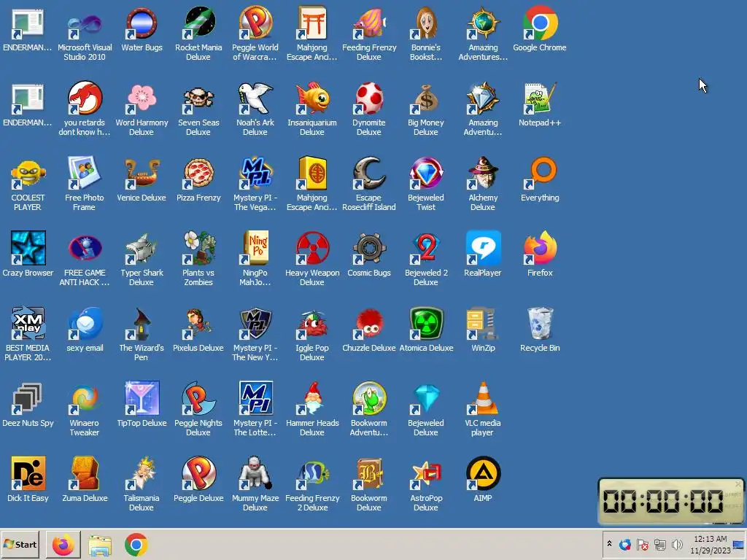The image size is (747, 560).
Task: Select Cosmic Bugs gear icon
Action: pos(369,249)
